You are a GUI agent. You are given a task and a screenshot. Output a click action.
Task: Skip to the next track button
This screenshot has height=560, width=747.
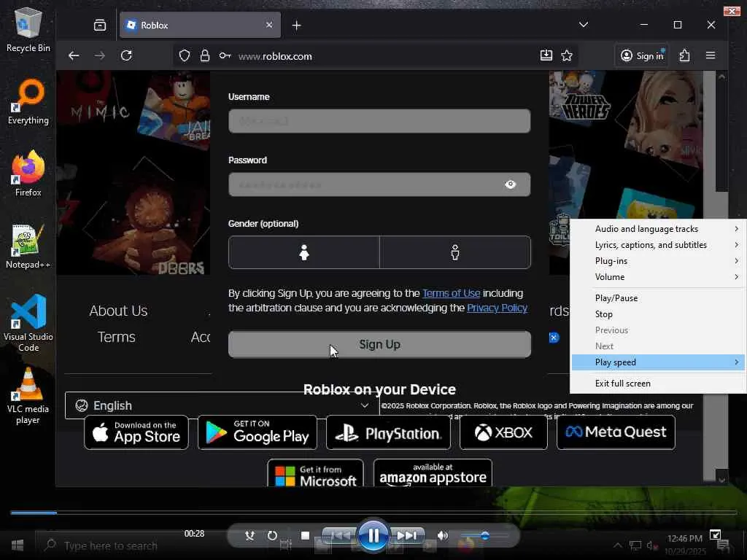407,536
